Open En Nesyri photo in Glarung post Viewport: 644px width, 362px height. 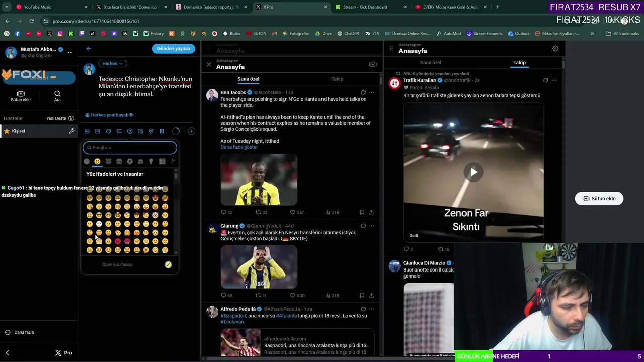click(259, 267)
